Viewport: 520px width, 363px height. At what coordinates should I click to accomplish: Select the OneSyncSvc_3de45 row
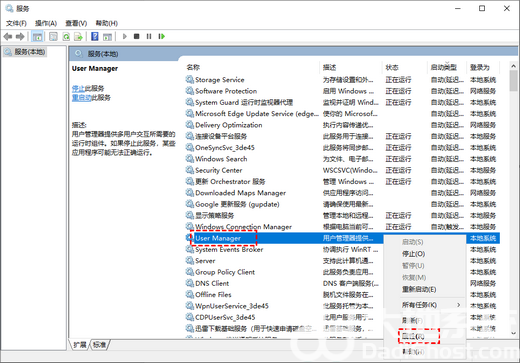[342, 148]
